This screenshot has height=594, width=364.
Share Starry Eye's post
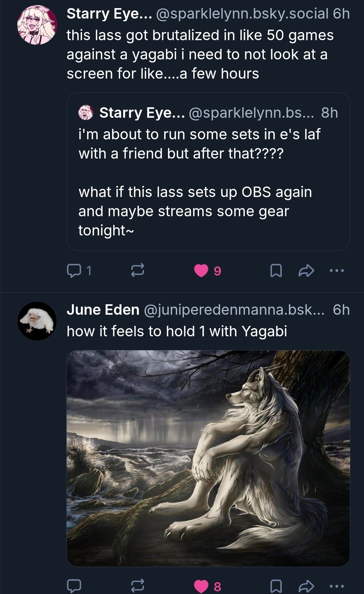point(306,271)
